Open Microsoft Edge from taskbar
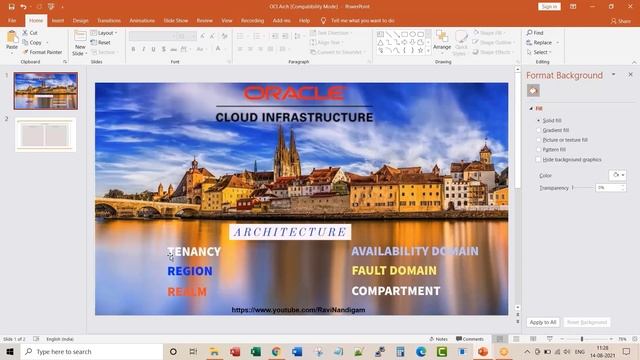 tap(421, 351)
